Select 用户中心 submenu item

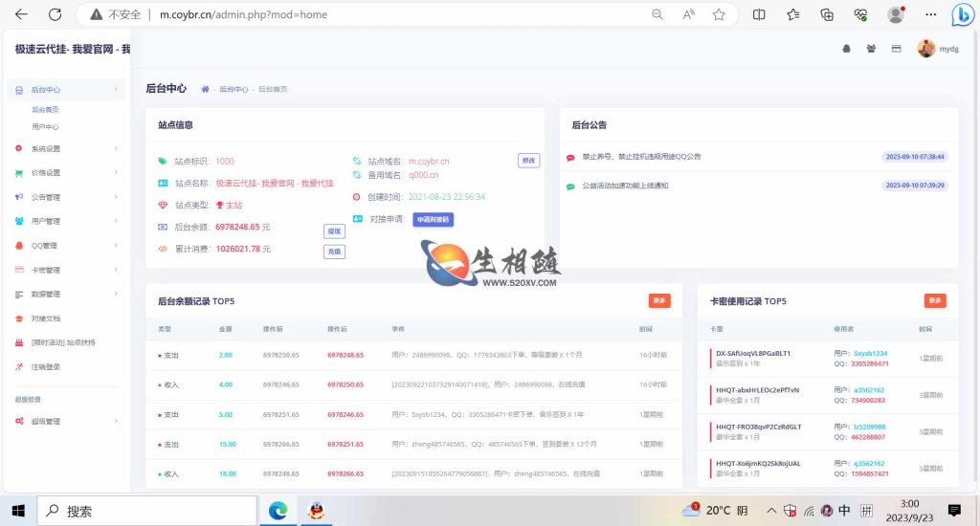(x=45, y=127)
